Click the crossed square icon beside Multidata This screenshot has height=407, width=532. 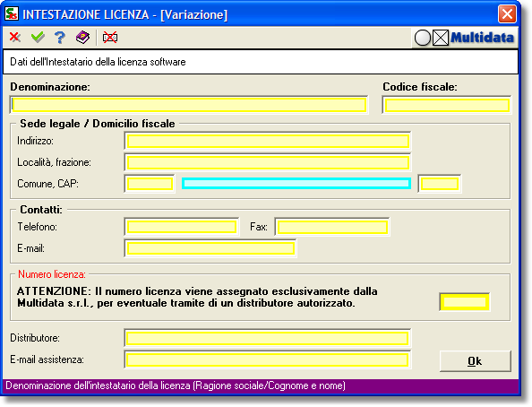[x=441, y=38]
